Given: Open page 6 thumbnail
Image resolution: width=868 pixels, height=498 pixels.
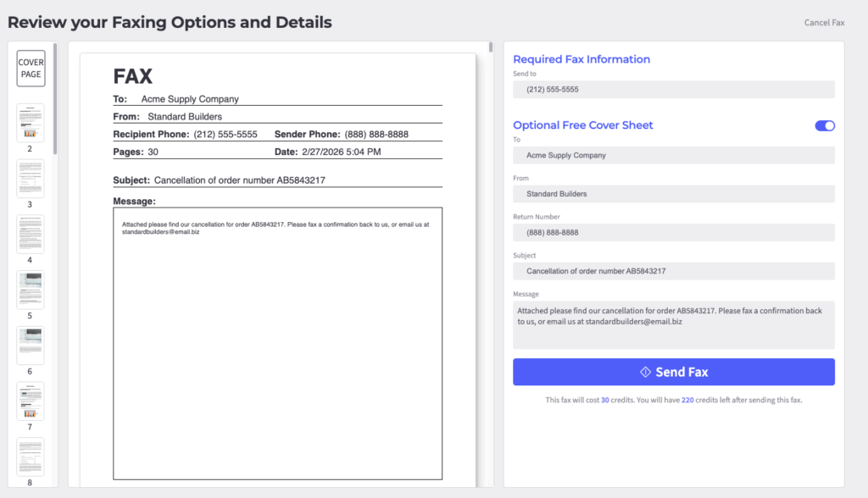Looking at the screenshot, I should tap(30, 346).
